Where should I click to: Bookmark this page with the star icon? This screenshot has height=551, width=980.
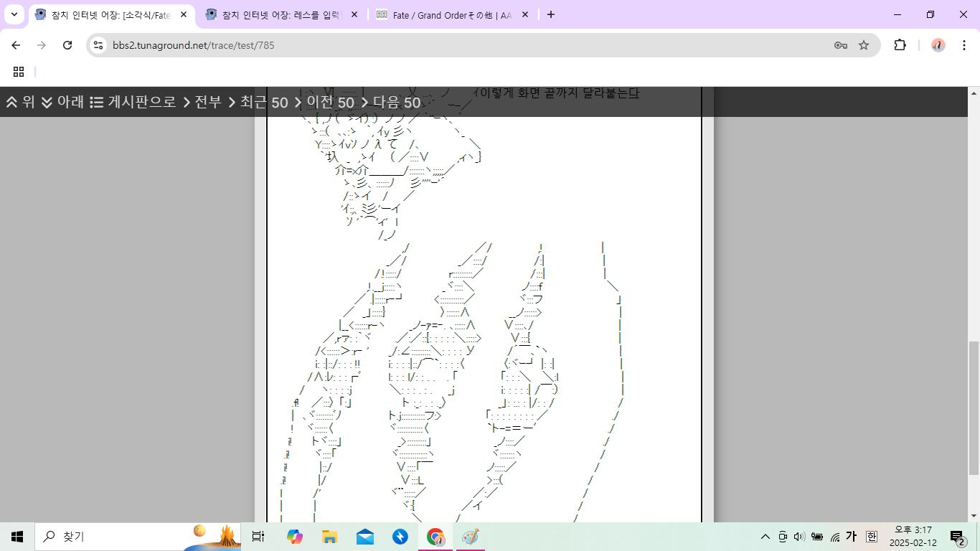point(864,45)
